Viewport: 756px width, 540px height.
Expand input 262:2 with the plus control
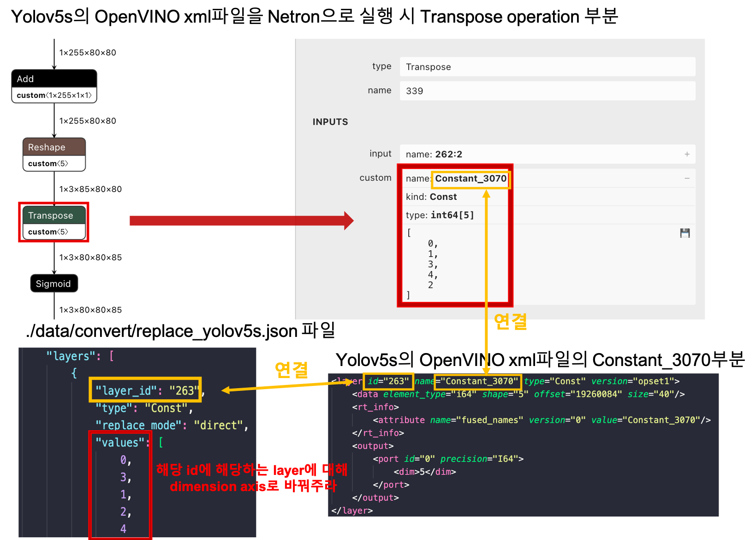click(x=687, y=154)
